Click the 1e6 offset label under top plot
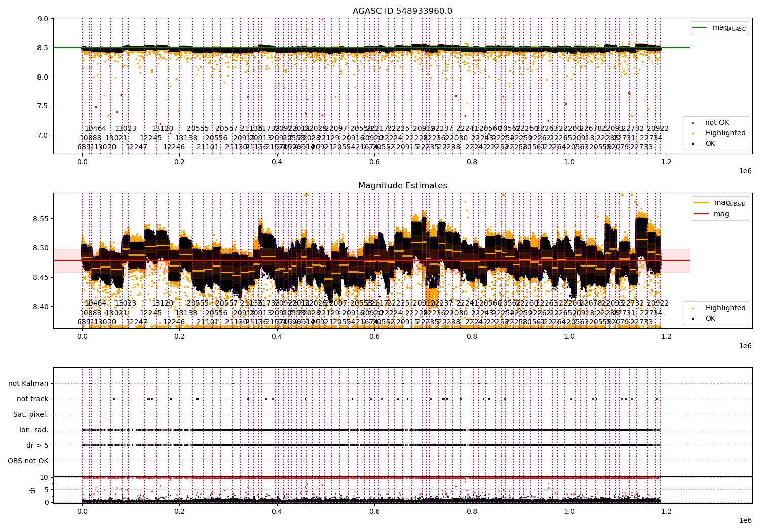Image resolution: width=760 pixels, height=532 pixels. pos(745,171)
